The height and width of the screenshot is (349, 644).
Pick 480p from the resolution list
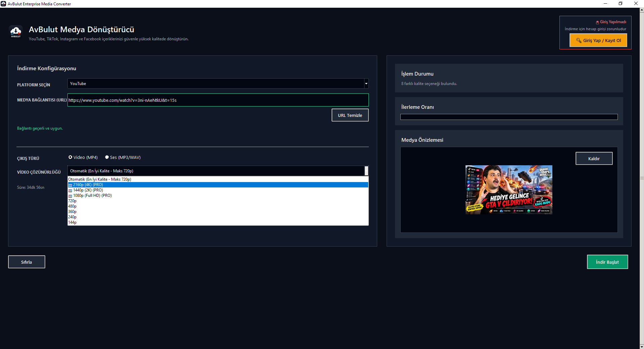tap(218, 206)
